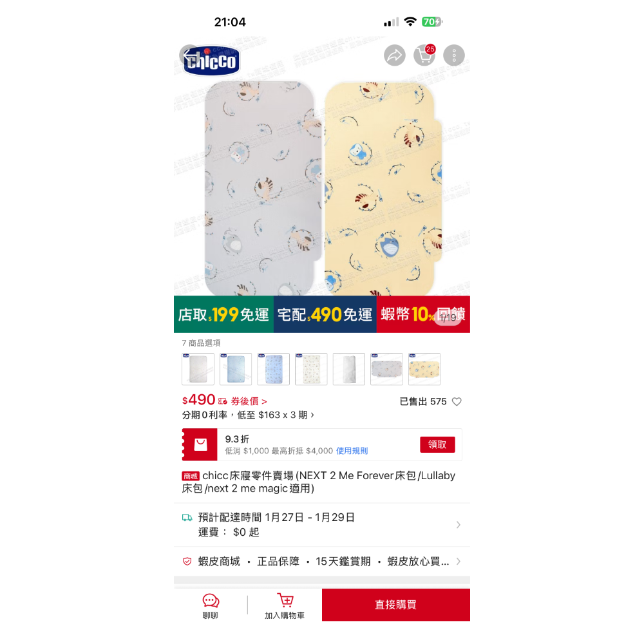Open the 使用規則 usage rules link
The image size is (644, 644).
click(352, 451)
